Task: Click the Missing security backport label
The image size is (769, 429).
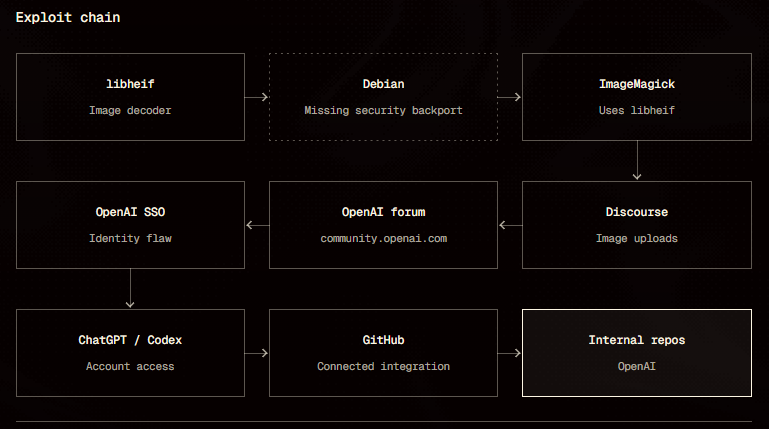Action: point(384,111)
